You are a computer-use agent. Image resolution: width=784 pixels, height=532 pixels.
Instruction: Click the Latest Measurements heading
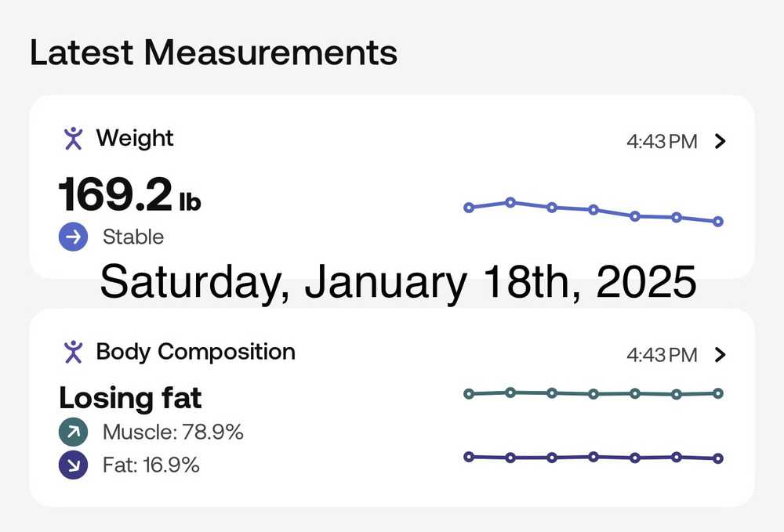[213, 53]
